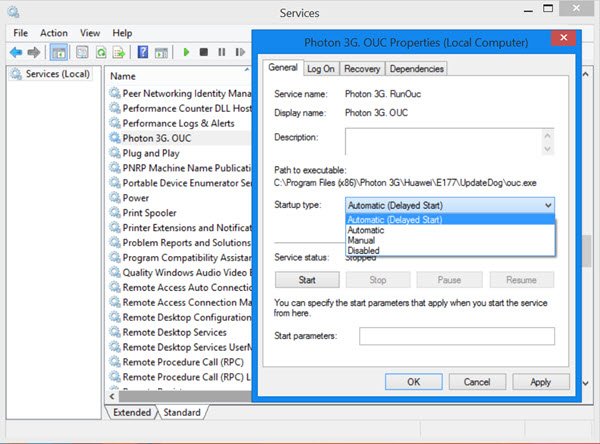
Task: Switch to the General tab
Action: (x=283, y=68)
